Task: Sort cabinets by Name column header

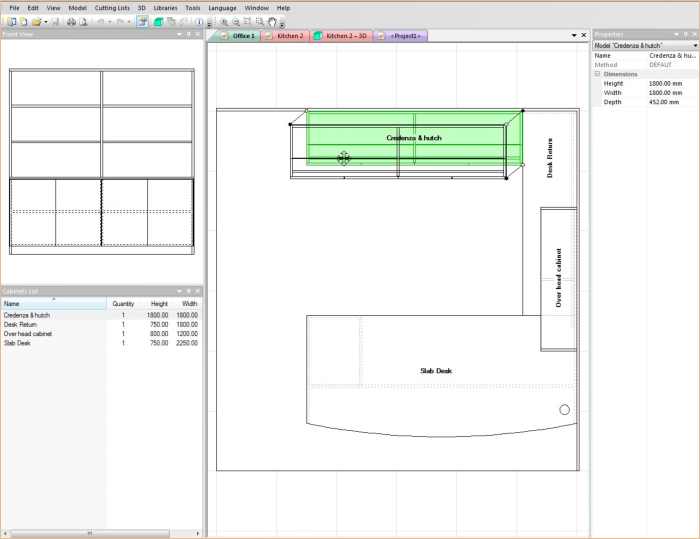Action: 40,303
